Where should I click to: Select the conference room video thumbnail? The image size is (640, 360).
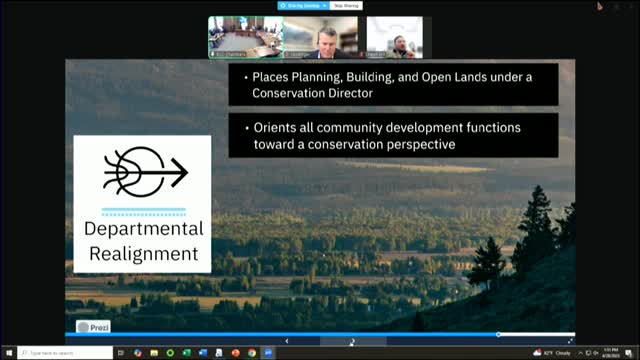[x=246, y=37]
